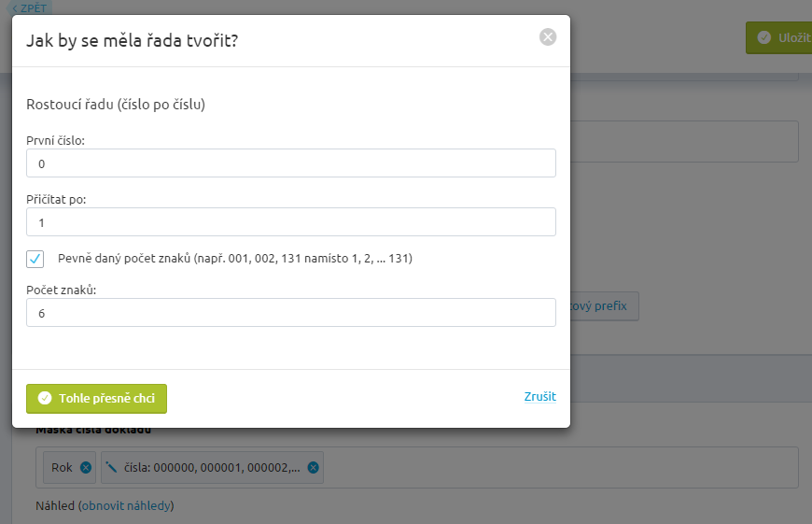This screenshot has height=524, width=812.
Task: Edit the čísla mask with the pencil icon
Action: (111, 468)
